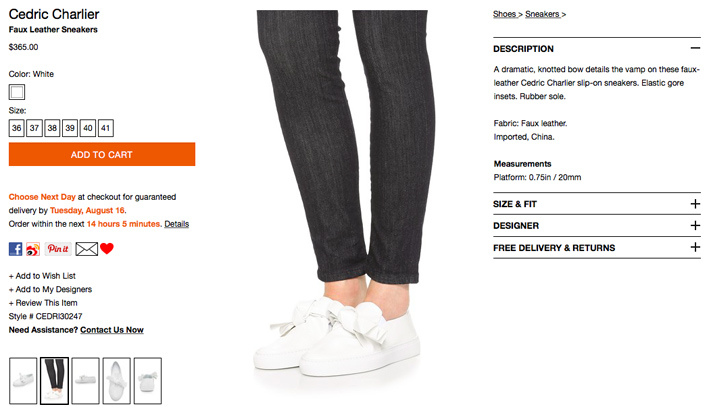Image resolution: width=709 pixels, height=411 pixels.
Task: Add item to Wish List
Action: coord(42,276)
